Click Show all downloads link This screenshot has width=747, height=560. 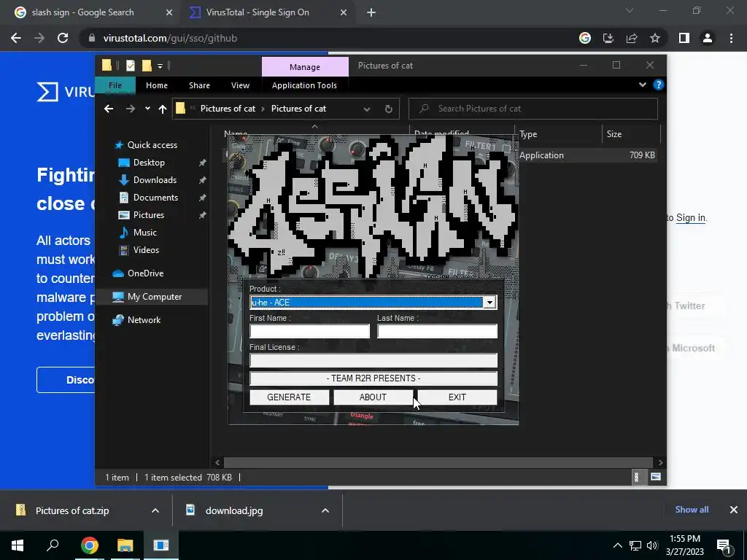692,510
